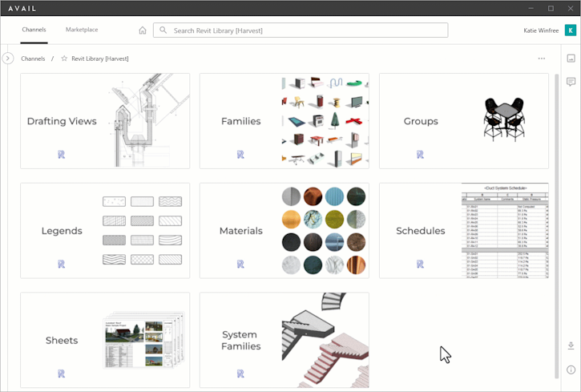Image resolution: width=581 pixels, height=392 pixels.
Task: Open the Sheets stack thumbnail
Action: point(143,340)
